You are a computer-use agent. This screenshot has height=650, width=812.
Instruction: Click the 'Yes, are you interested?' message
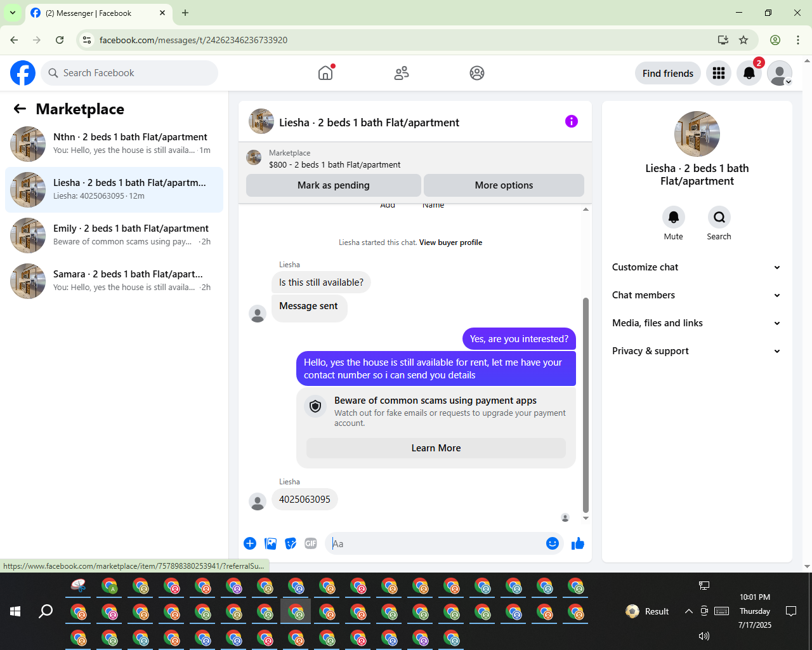click(x=519, y=339)
